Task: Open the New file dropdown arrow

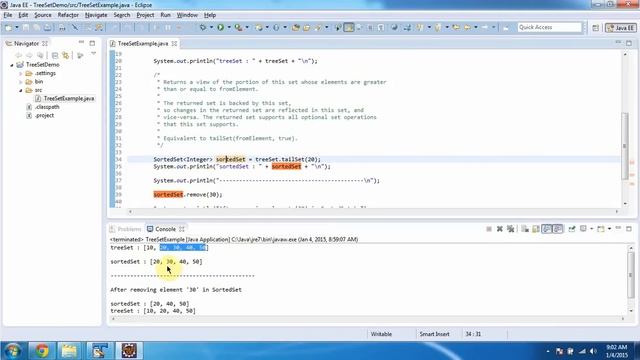Action: [17, 27]
